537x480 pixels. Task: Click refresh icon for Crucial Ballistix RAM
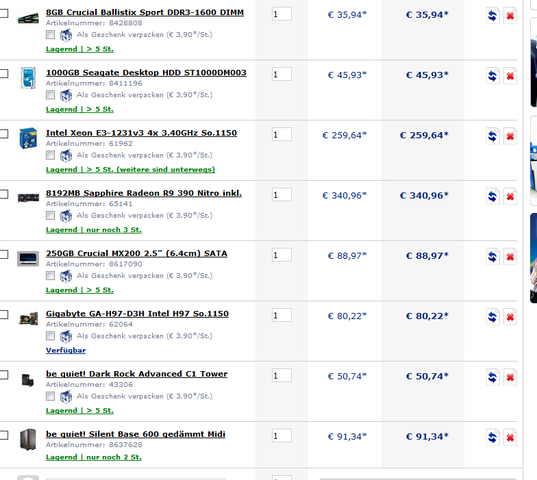coord(492,16)
